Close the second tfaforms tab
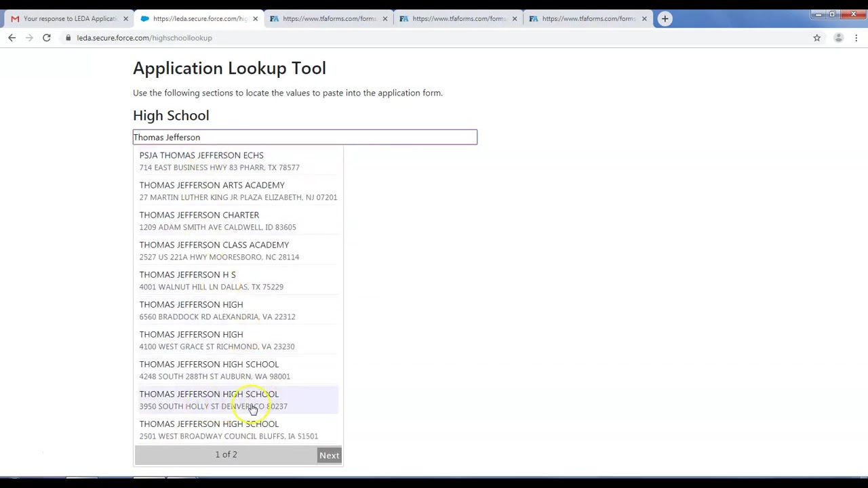Screen dimensions: 868x488 (514, 19)
